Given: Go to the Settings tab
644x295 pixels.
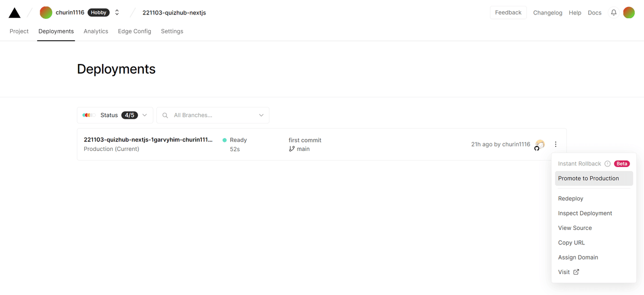Looking at the screenshot, I should tap(172, 31).
